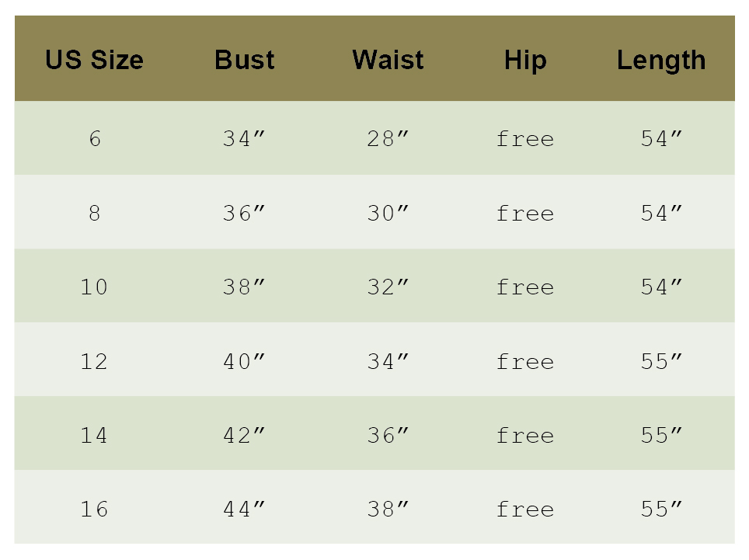Viewport: 749px width, 560px height.
Task: Click the hip "free" cell for size 12
Action: [x=525, y=362]
